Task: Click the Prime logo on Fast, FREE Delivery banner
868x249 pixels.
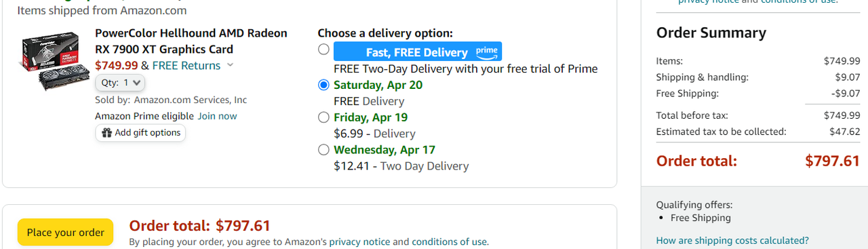Action: coord(487,52)
